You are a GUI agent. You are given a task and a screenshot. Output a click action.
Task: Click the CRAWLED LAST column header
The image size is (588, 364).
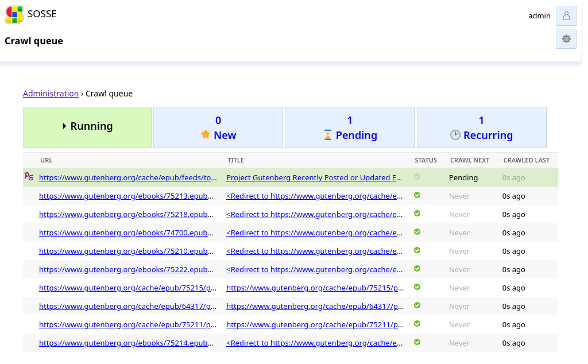click(x=526, y=160)
